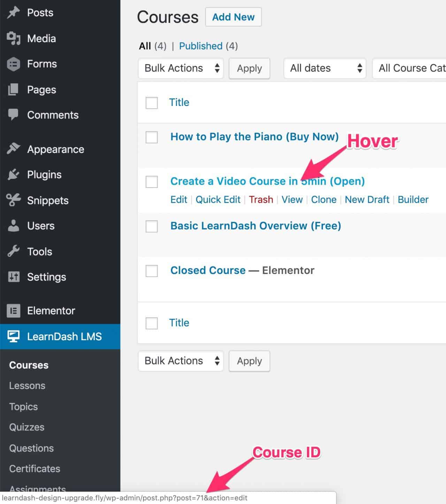Tick the checkbox beside Closed Course
Image resolution: width=446 pixels, height=504 pixels.
(x=152, y=271)
